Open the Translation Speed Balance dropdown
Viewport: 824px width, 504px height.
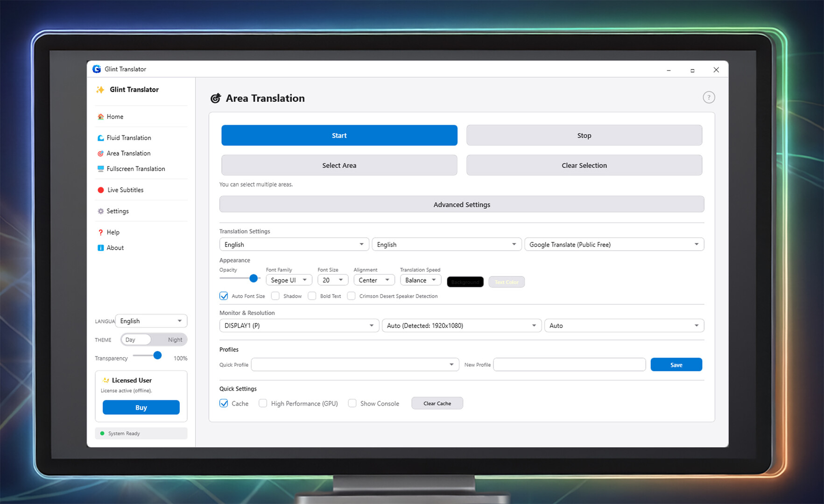click(421, 280)
